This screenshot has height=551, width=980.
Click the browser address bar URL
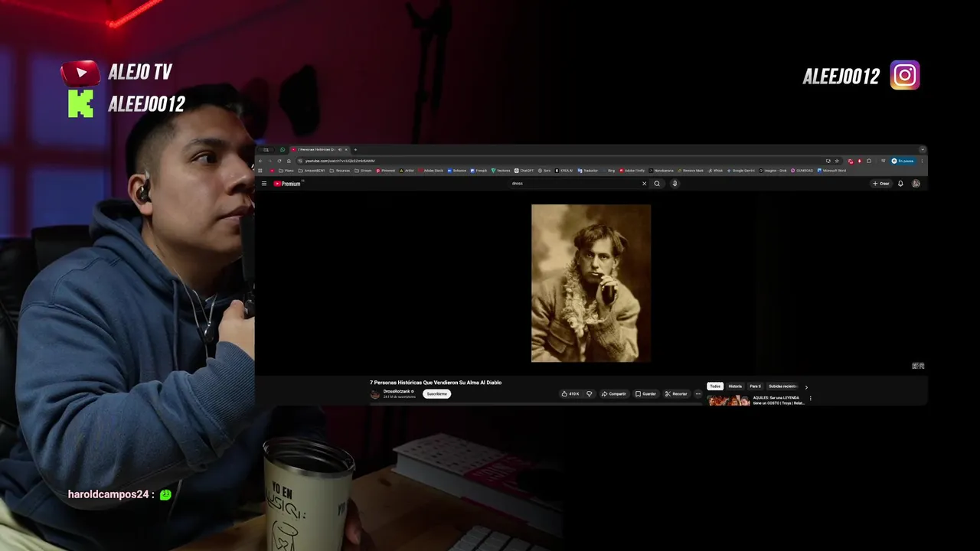[340, 161]
